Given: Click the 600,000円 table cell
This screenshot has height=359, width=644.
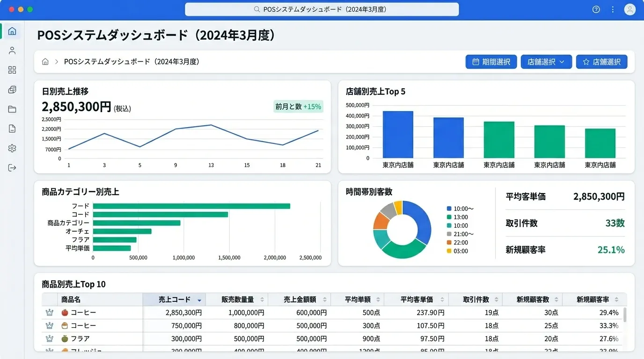Looking at the screenshot, I should point(311,313).
